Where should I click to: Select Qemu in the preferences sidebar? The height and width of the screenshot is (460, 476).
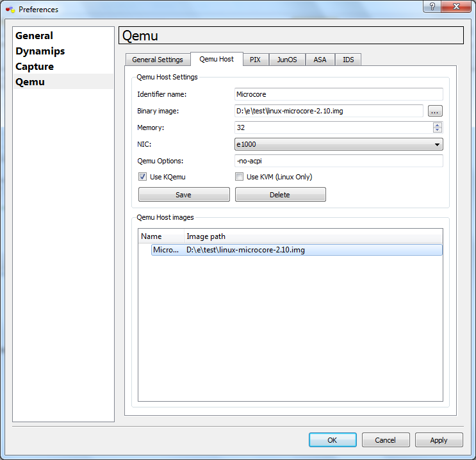63,82
